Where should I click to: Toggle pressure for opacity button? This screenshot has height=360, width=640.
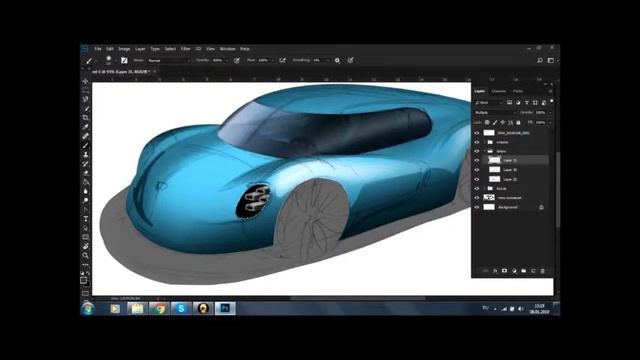click(x=237, y=60)
